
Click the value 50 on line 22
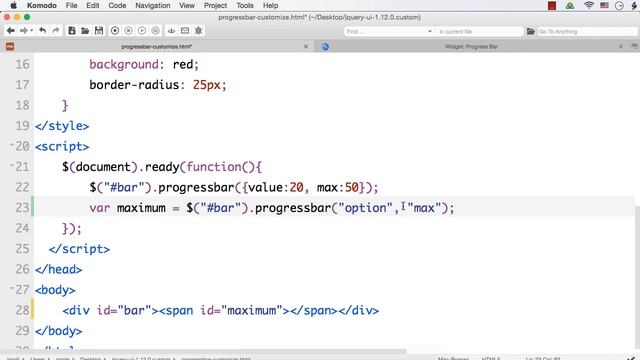click(351, 187)
